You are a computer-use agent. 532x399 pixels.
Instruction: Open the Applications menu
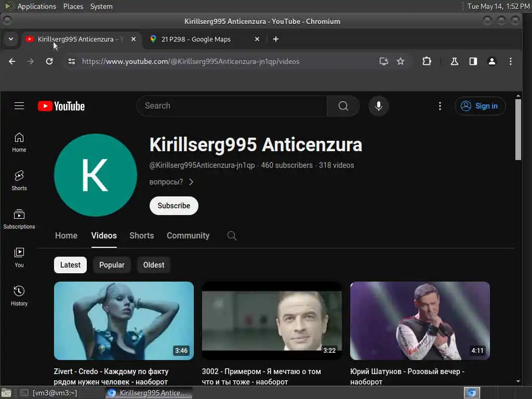point(37,6)
